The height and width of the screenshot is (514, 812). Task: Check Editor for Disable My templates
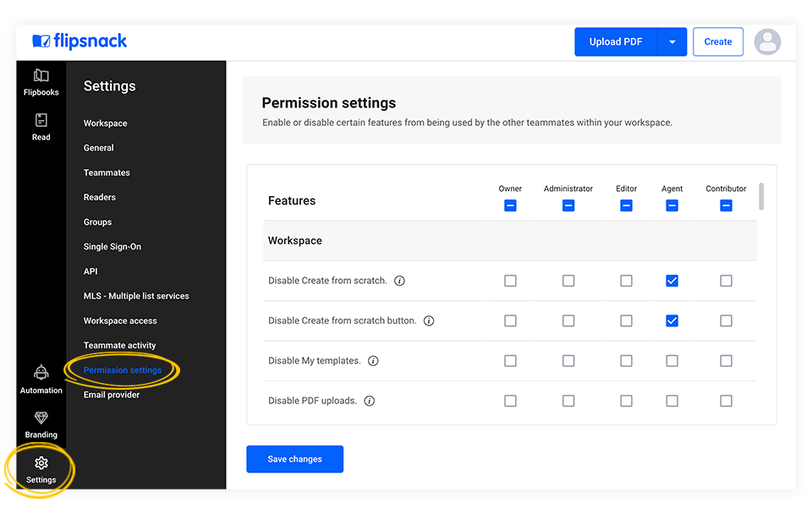coord(626,361)
